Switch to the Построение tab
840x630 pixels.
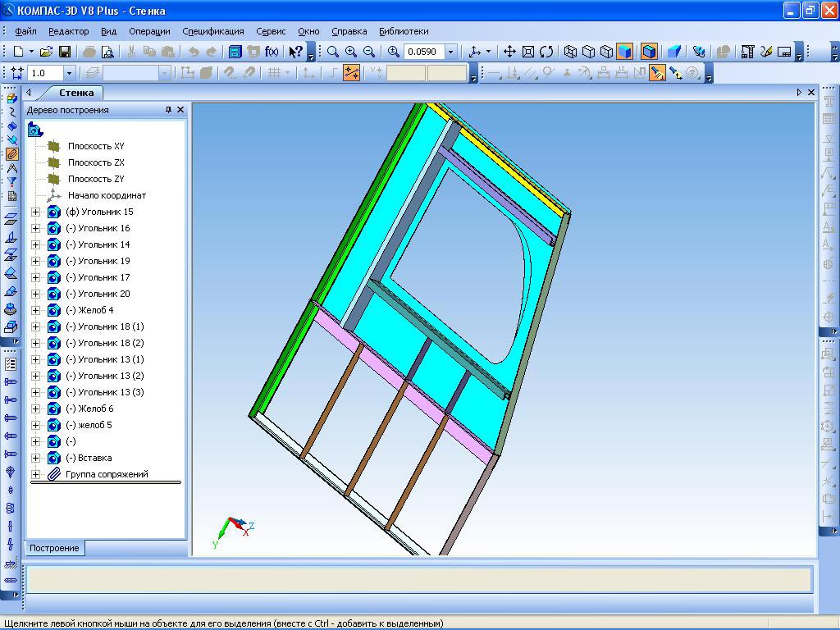point(53,548)
